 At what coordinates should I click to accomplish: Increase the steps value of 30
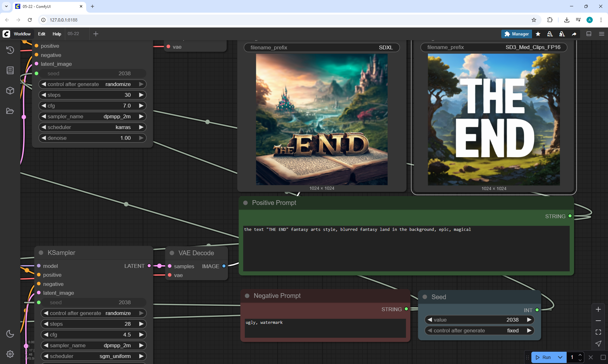tap(141, 95)
